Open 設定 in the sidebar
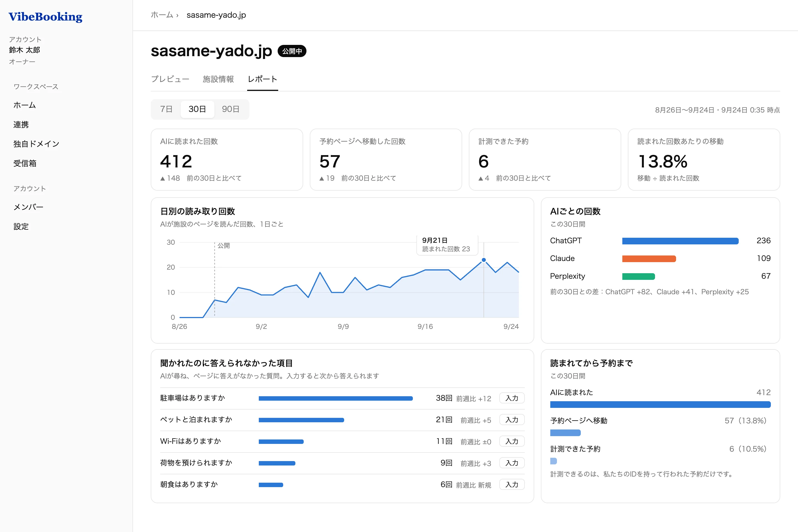 [x=21, y=226]
